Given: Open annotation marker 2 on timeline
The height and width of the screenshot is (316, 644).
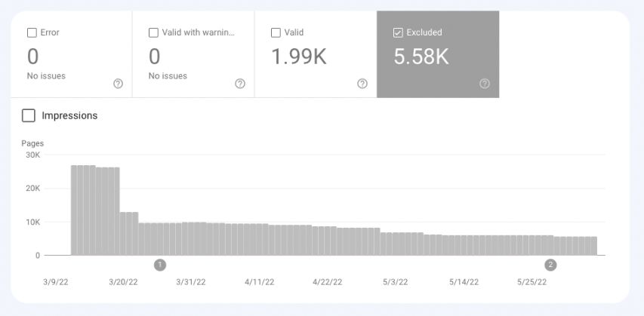Looking at the screenshot, I should pyautogui.click(x=550, y=265).
